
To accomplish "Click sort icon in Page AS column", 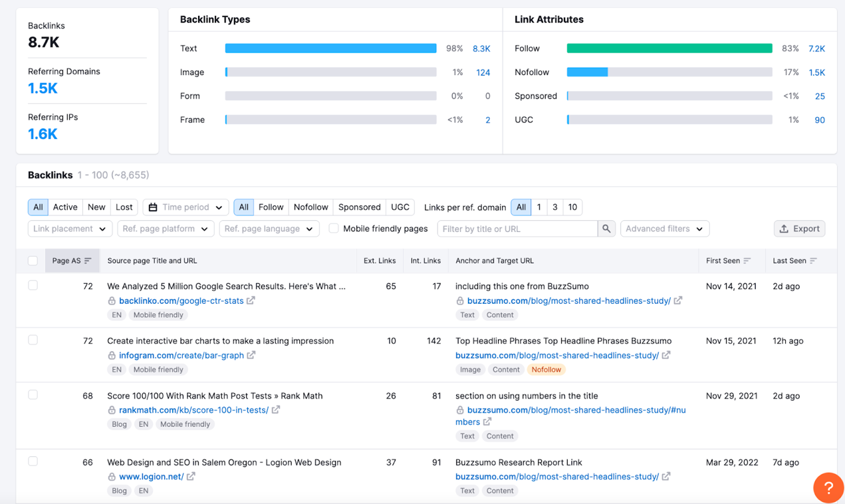I will (x=88, y=261).
